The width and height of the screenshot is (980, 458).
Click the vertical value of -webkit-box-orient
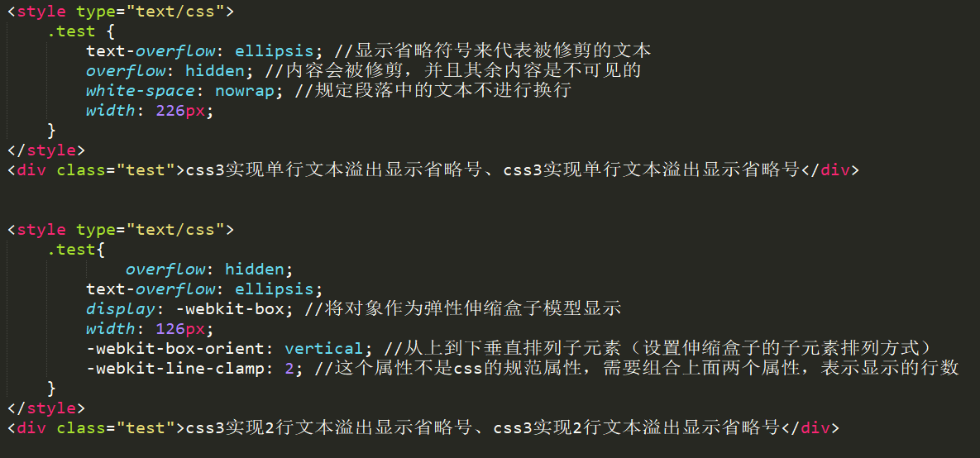pos(323,349)
